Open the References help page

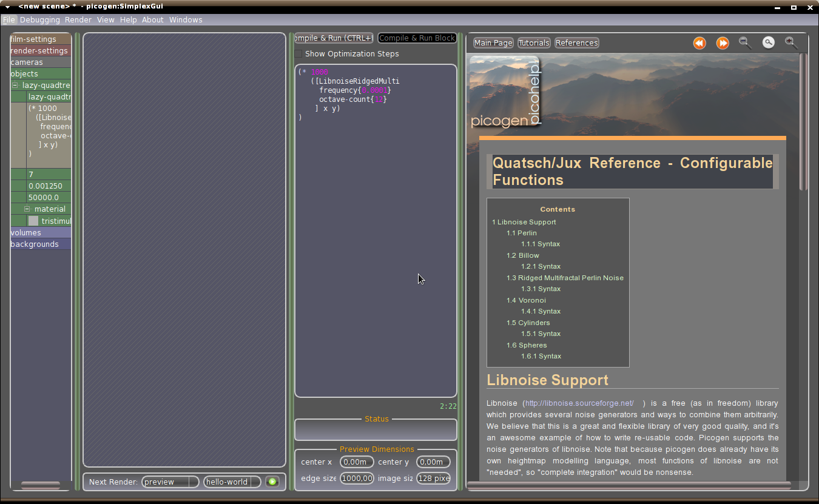click(x=577, y=43)
